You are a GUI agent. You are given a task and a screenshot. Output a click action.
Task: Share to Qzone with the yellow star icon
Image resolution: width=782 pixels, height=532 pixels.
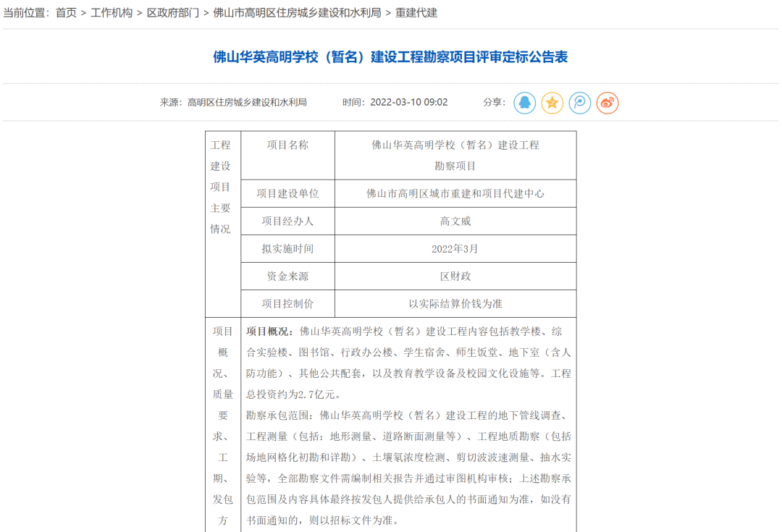pyautogui.click(x=552, y=103)
